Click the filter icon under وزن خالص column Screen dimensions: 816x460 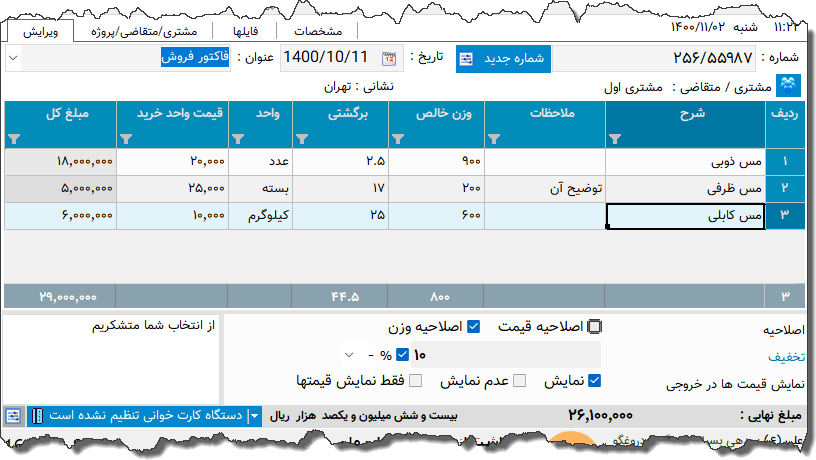tap(398, 139)
